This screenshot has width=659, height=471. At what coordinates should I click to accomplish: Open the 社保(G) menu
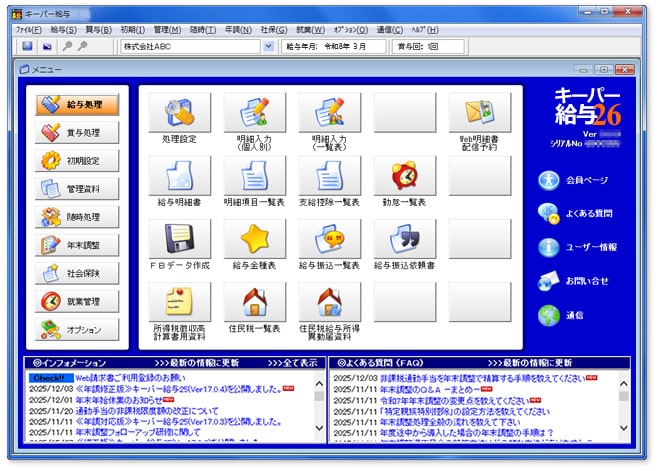click(x=274, y=30)
